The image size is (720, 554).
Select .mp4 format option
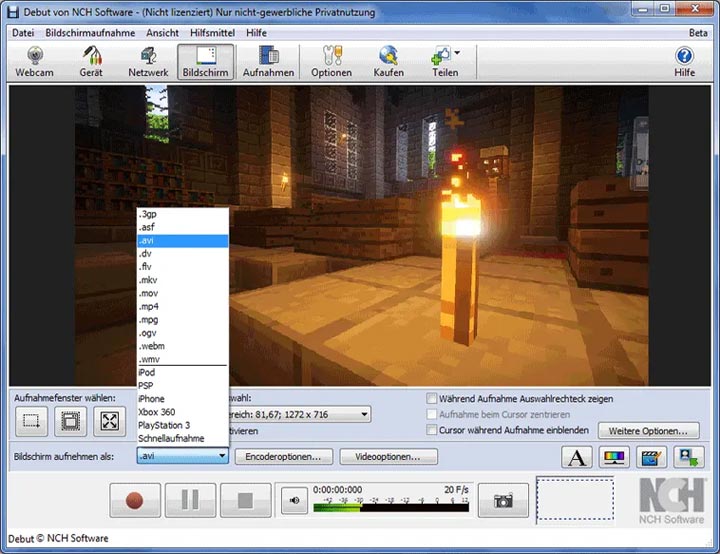tap(183, 306)
